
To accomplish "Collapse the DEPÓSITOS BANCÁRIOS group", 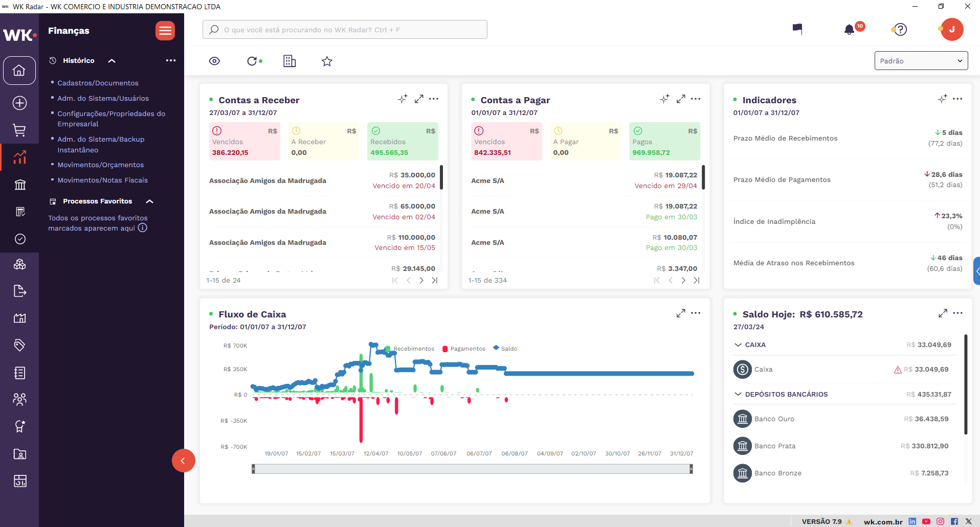I will 738,394.
